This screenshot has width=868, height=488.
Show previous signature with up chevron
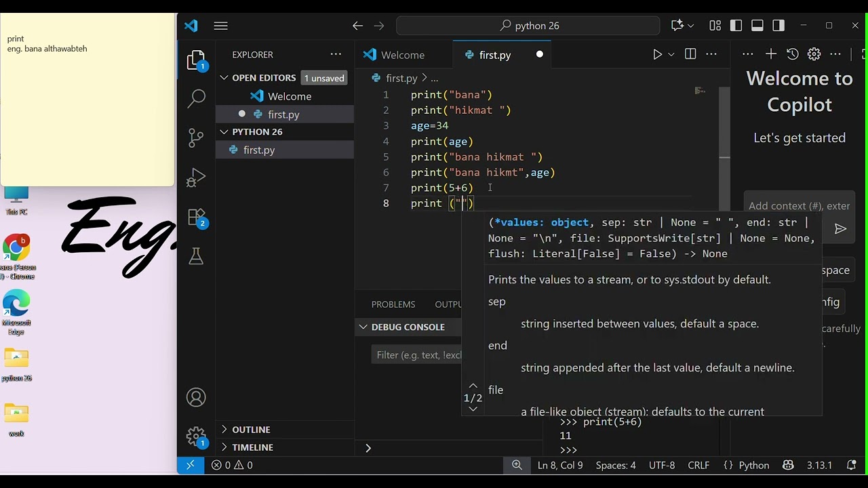pos(473,386)
